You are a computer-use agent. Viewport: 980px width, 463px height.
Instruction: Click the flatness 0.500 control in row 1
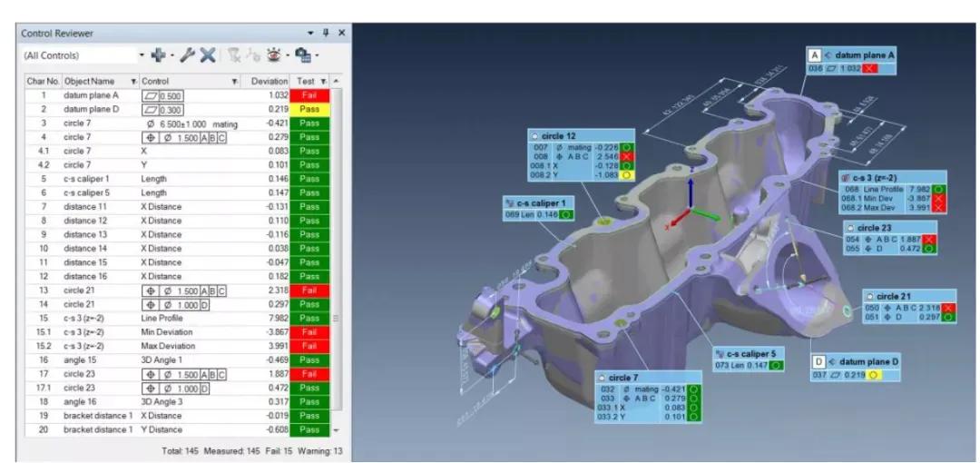click(162, 95)
